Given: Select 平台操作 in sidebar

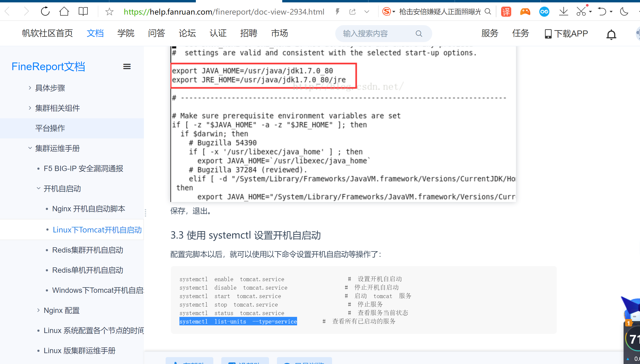Looking at the screenshot, I should coord(50,128).
